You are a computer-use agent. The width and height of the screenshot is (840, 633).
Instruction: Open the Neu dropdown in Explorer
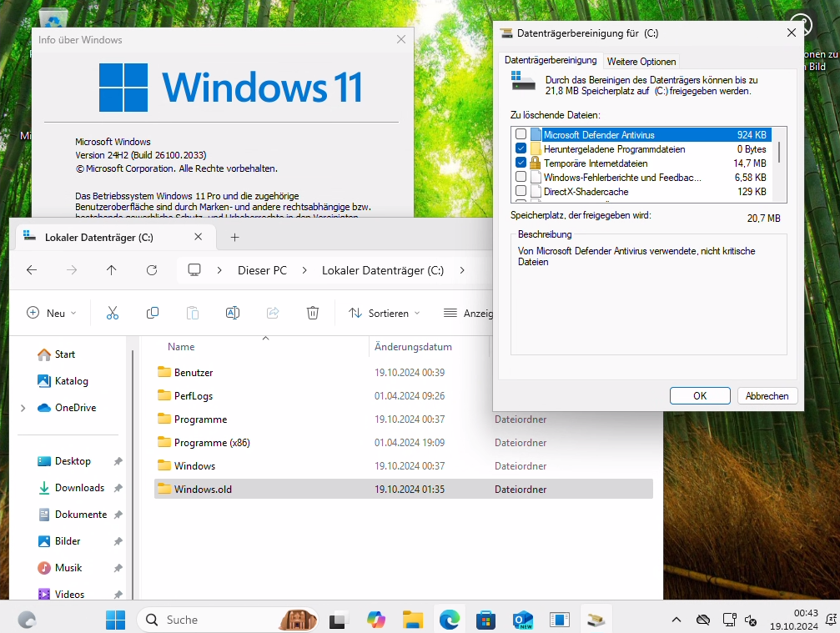point(52,313)
